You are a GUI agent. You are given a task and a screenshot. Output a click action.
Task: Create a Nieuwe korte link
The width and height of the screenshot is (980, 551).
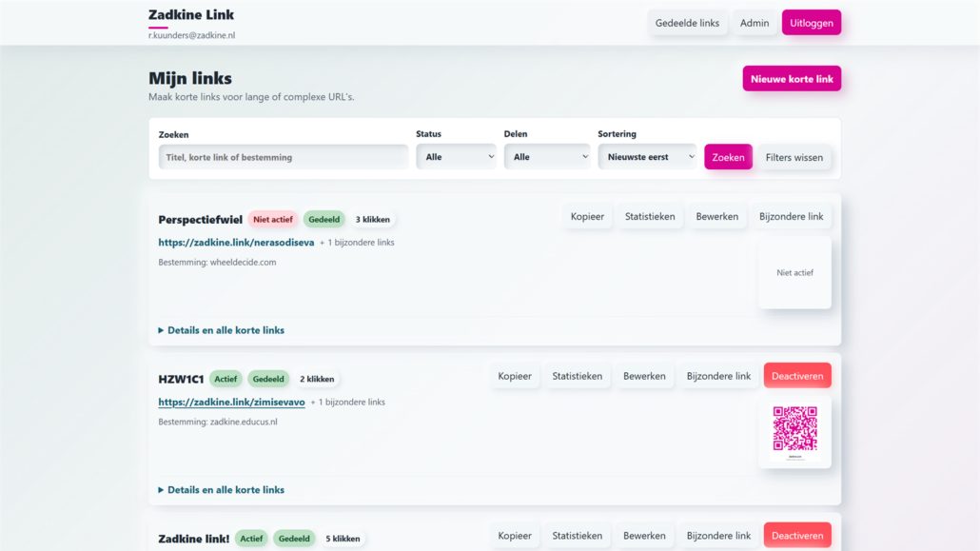click(x=792, y=79)
